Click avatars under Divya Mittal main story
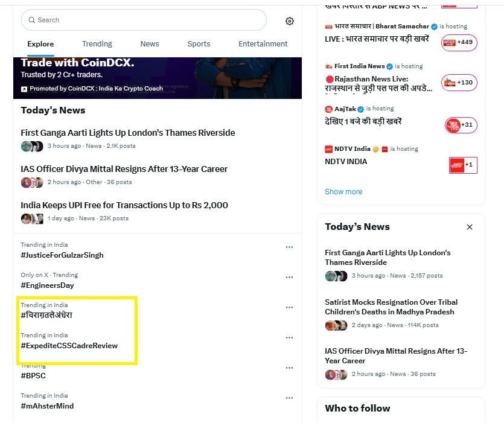The image size is (504, 423). click(x=32, y=183)
